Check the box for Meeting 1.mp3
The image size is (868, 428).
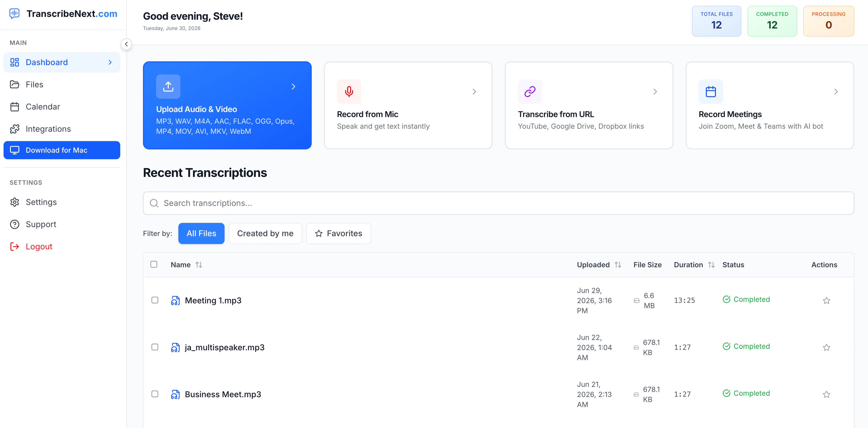point(155,300)
